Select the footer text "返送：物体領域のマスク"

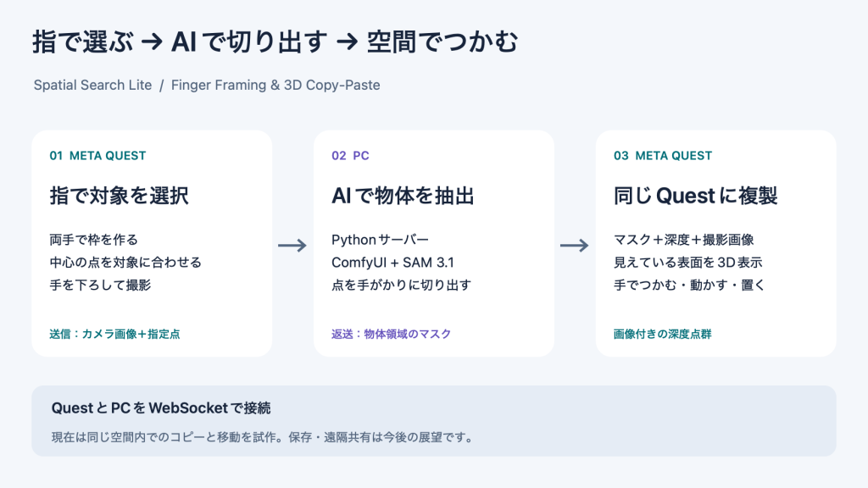pos(392,334)
